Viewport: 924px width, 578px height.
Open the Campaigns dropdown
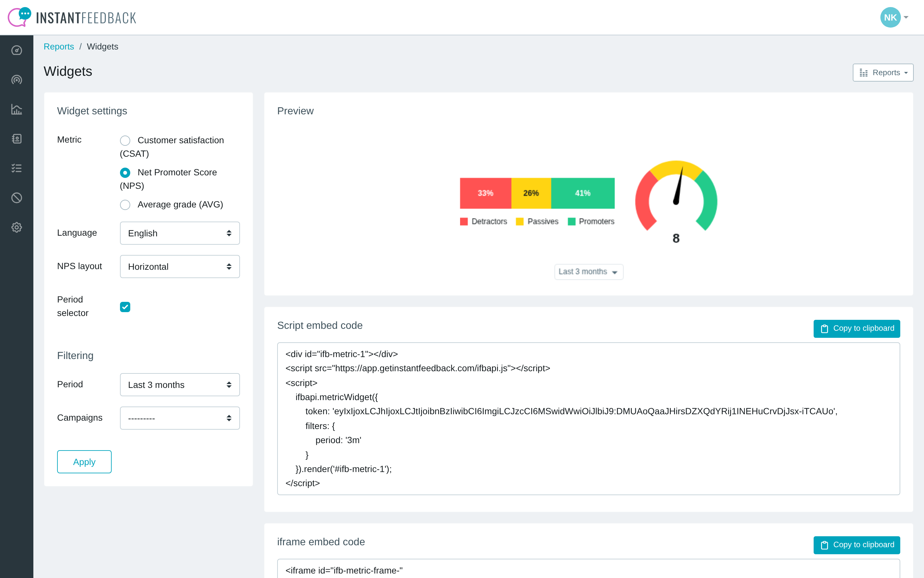[x=180, y=418]
